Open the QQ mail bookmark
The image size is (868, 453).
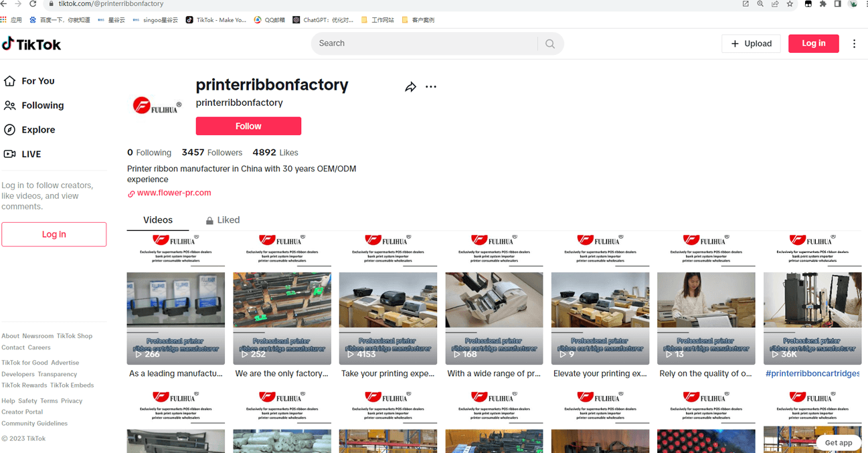tap(269, 20)
